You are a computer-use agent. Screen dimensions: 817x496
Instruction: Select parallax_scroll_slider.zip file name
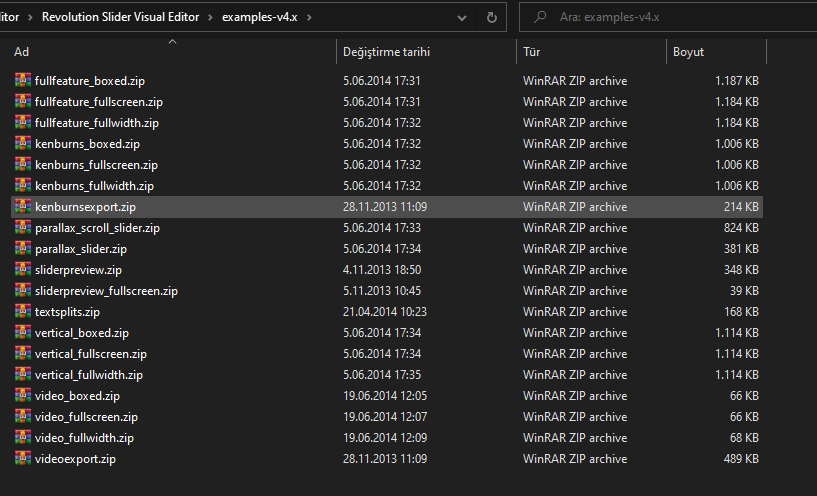pyautogui.click(x=97, y=228)
